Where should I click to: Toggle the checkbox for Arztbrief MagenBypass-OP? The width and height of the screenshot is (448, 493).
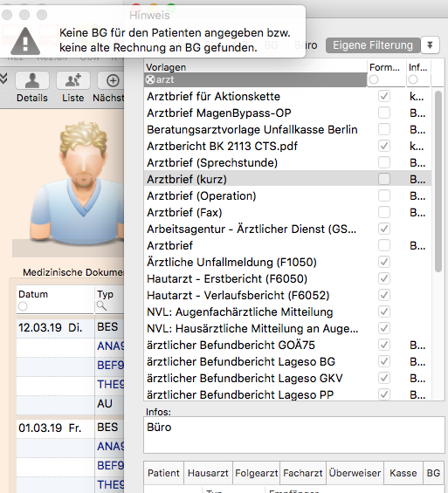[384, 113]
